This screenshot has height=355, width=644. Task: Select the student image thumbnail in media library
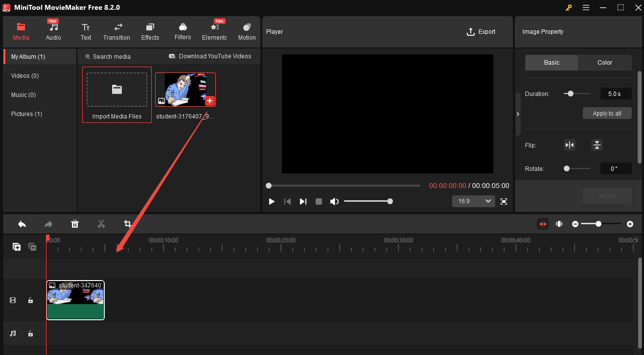click(x=185, y=90)
